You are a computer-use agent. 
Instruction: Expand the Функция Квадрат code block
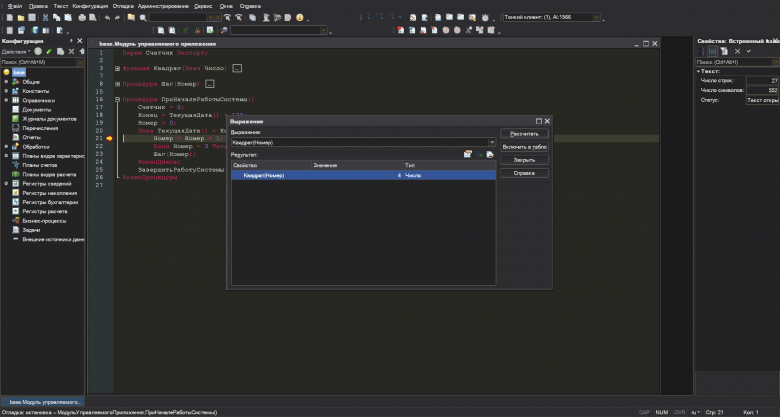click(117, 68)
